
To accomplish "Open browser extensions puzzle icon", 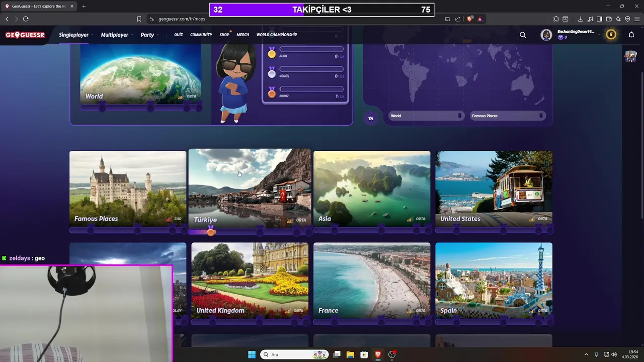I will [x=556, y=19].
